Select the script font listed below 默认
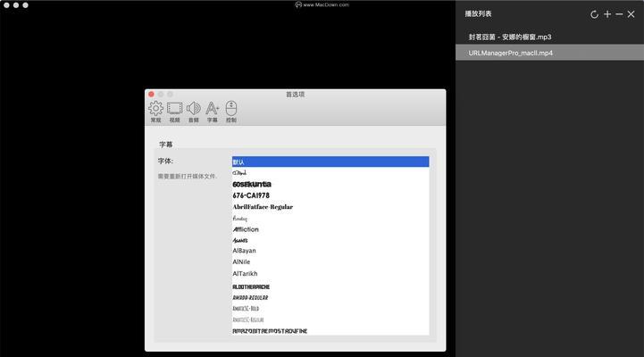Image resolution: width=644 pixels, height=357 pixels. (x=330, y=173)
